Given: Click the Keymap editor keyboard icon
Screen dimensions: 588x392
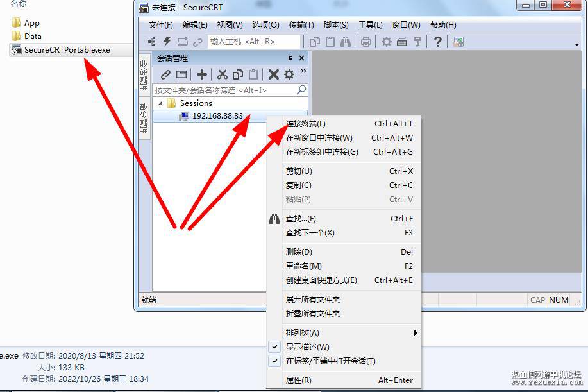Looking at the screenshot, I should click(402, 42).
